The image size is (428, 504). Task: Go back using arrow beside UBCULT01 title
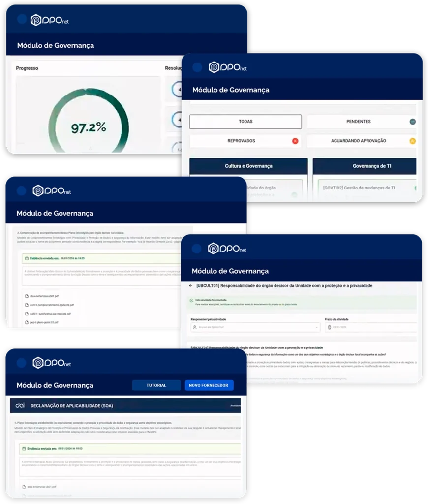(191, 286)
